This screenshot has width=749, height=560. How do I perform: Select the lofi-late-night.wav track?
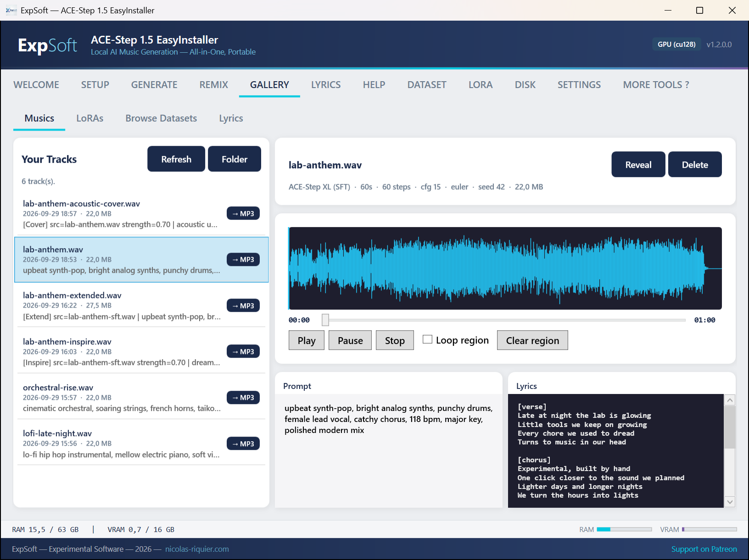(x=141, y=444)
